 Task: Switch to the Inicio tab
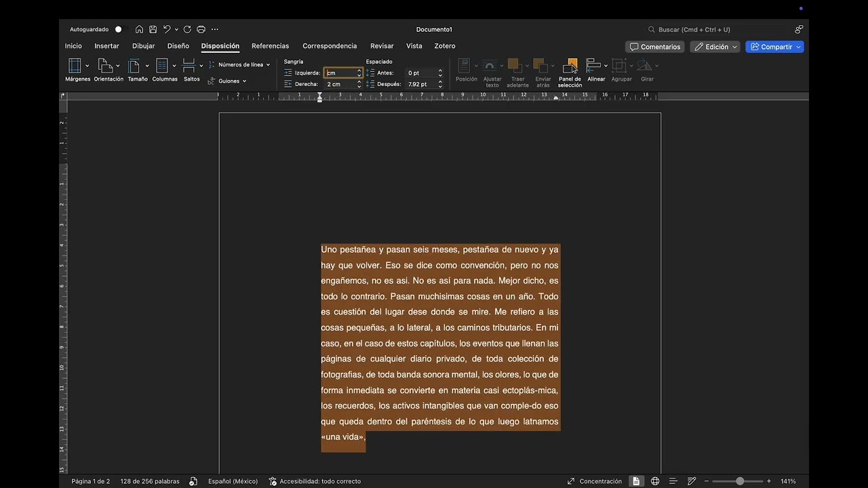(73, 46)
